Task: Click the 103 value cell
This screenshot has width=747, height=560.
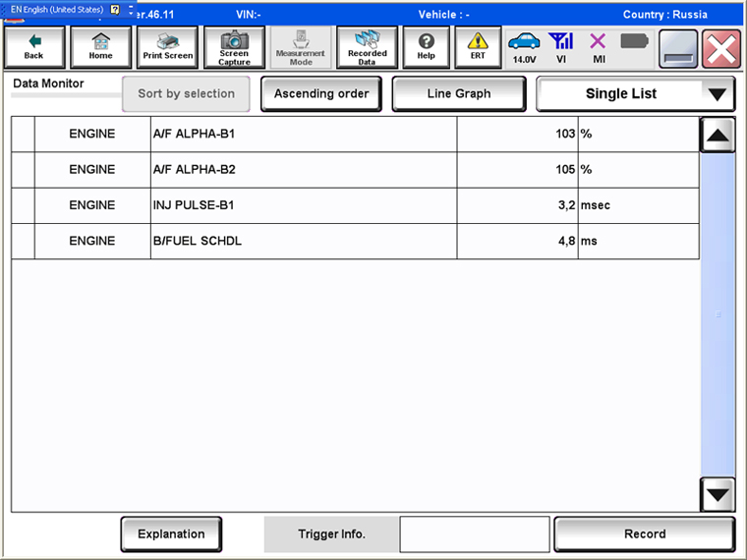Action: (x=517, y=135)
